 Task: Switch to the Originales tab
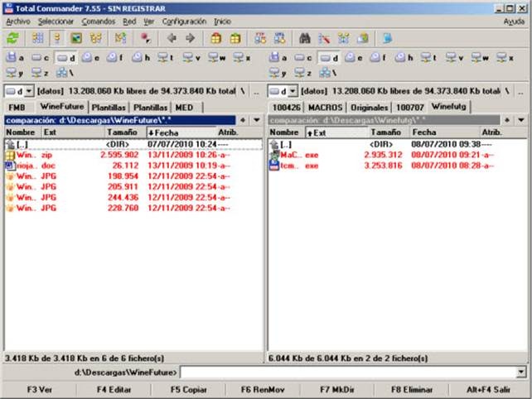pos(369,107)
